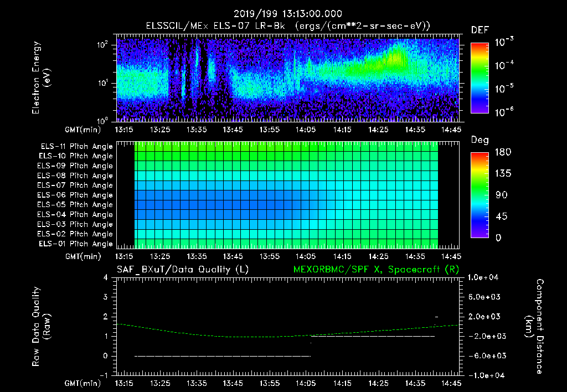Click the 14:25 tick under the spectrogram

coord(379,130)
